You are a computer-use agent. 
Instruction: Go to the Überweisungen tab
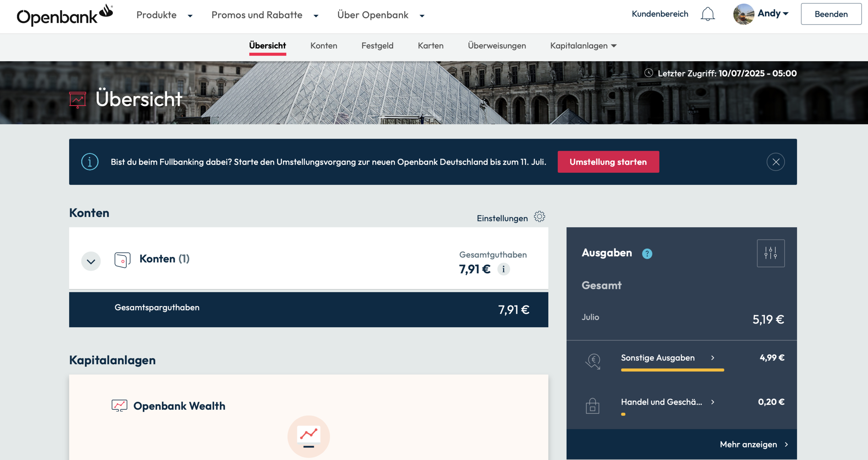pos(497,46)
